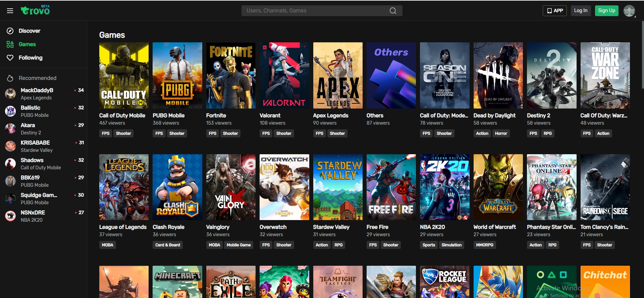The image size is (644, 298).
Task: Open the Discover compass icon
Action: tap(10, 31)
